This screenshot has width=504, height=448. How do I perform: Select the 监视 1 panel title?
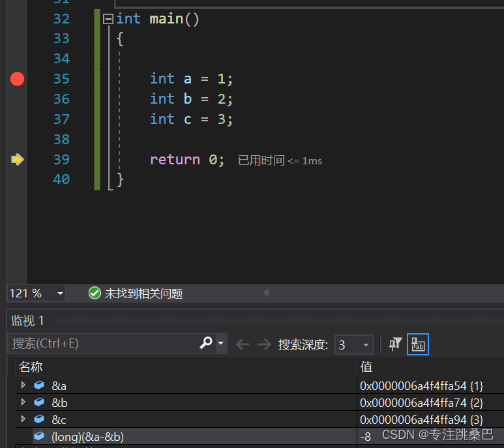pyautogui.click(x=28, y=320)
